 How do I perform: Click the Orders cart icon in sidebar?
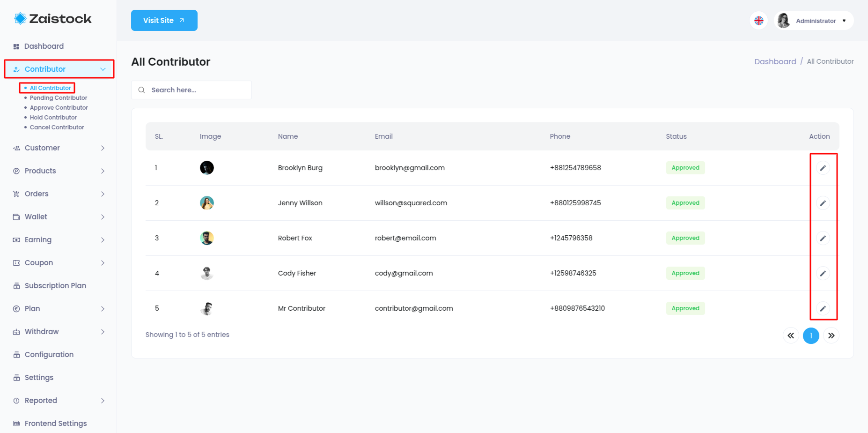pyautogui.click(x=16, y=194)
